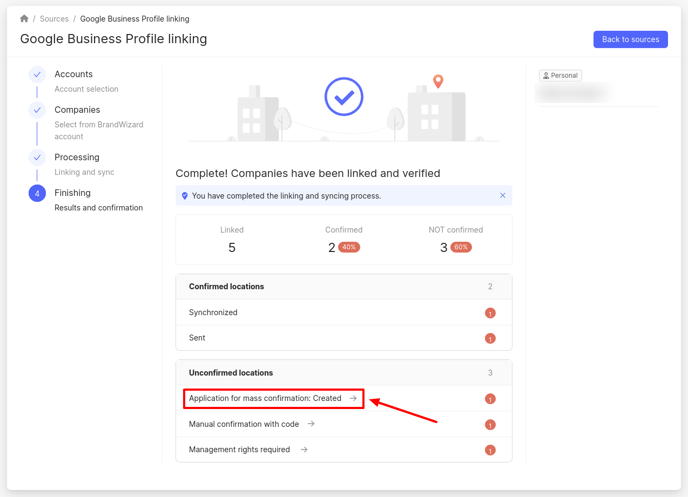This screenshot has height=497, width=688.
Task: Click Account selection subtitle
Action: coord(86,89)
